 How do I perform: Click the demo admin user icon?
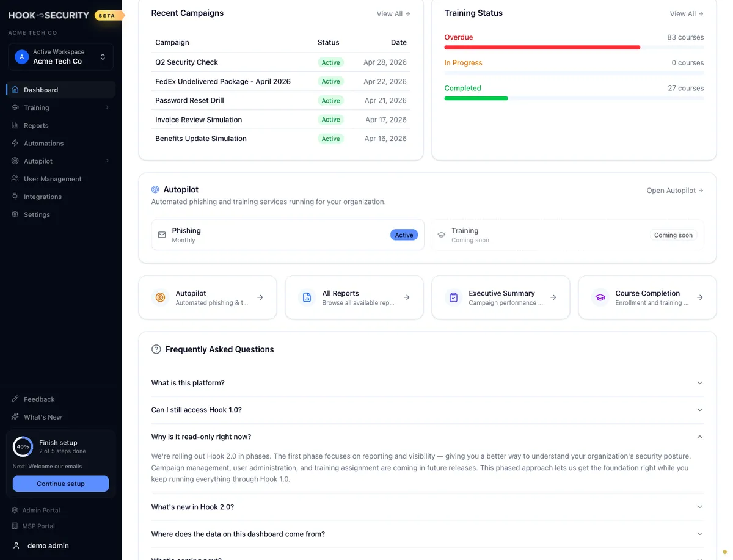tap(16, 545)
